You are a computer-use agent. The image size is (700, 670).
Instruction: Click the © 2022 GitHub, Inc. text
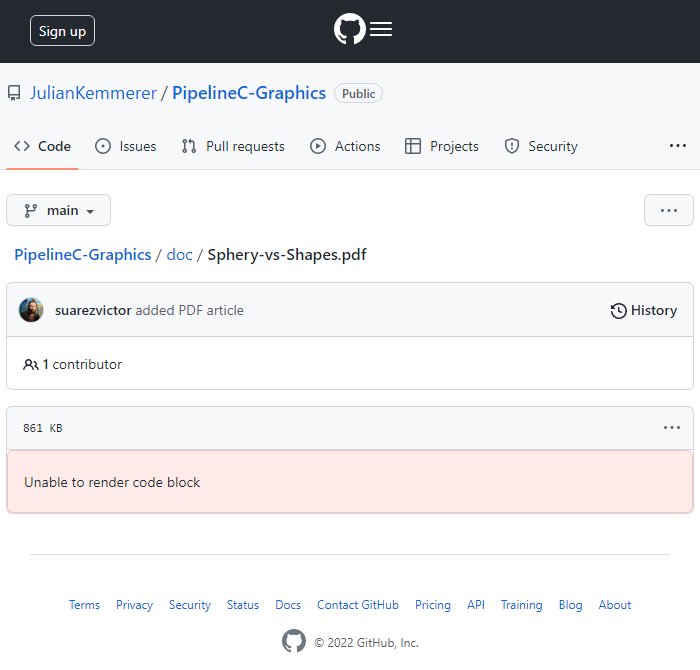366,643
